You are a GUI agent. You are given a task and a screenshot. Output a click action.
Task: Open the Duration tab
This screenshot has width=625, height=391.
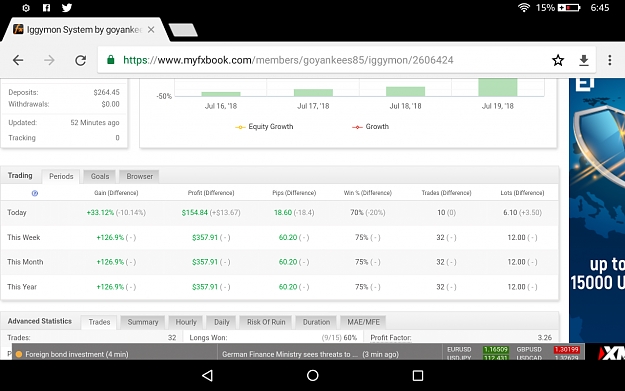tap(316, 322)
